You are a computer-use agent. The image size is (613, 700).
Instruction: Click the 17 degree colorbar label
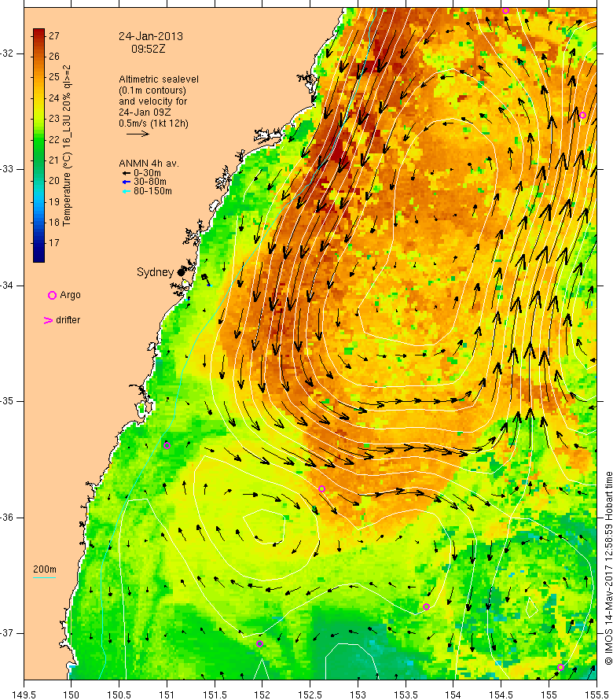(x=54, y=243)
